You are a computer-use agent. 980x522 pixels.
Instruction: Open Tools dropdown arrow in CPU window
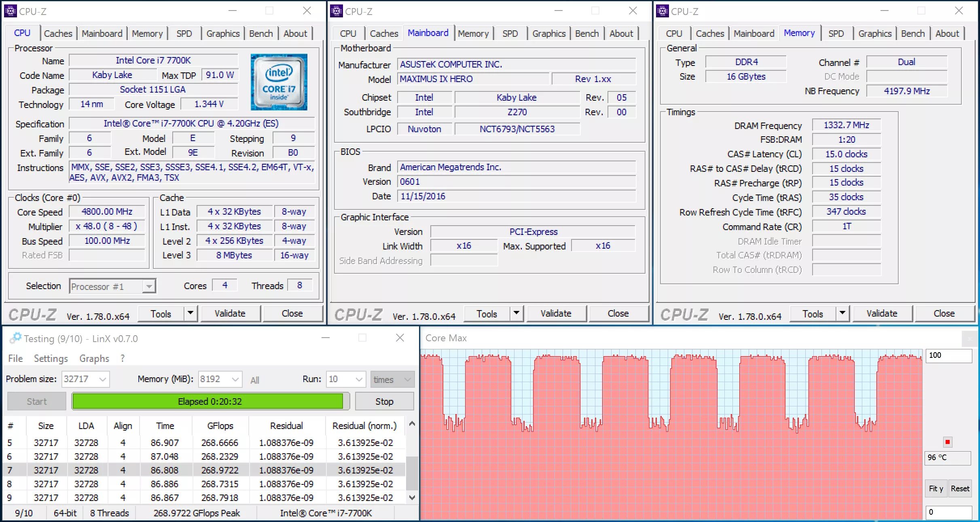[x=190, y=313]
